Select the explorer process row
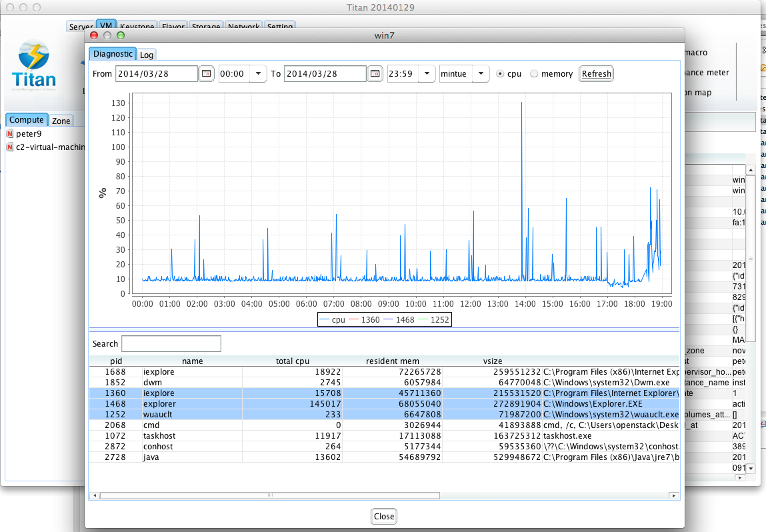 (384, 404)
